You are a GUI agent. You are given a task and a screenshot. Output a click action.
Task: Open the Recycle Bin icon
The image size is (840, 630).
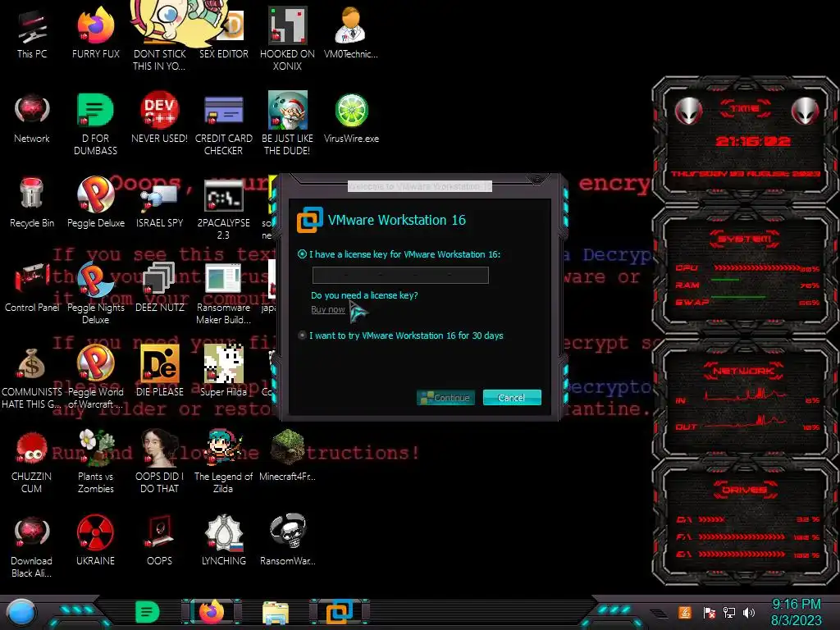click(x=32, y=203)
